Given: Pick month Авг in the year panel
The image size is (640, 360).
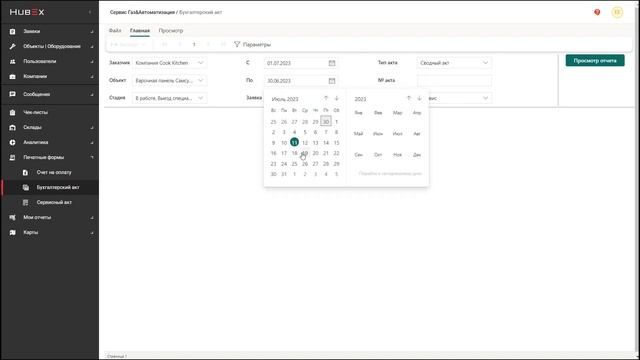Looking at the screenshot, I should (x=417, y=133).
